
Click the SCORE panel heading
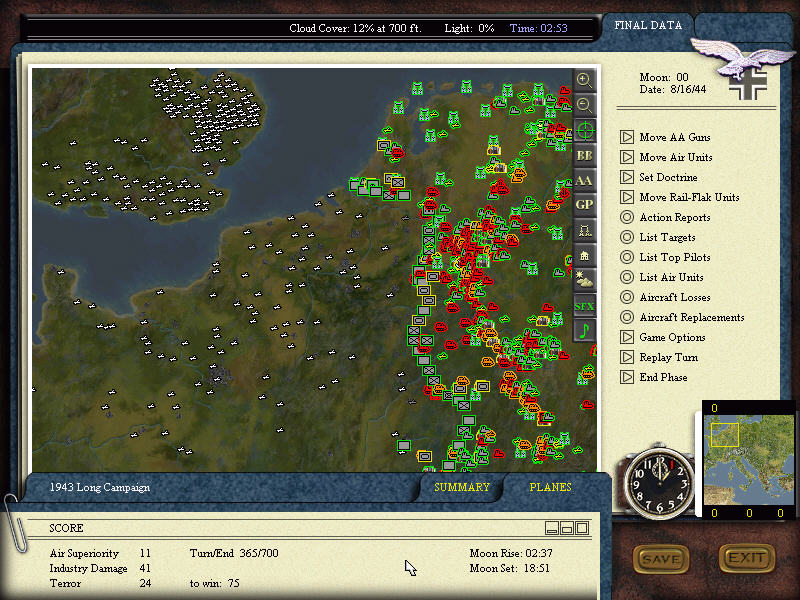coord(66,528)
